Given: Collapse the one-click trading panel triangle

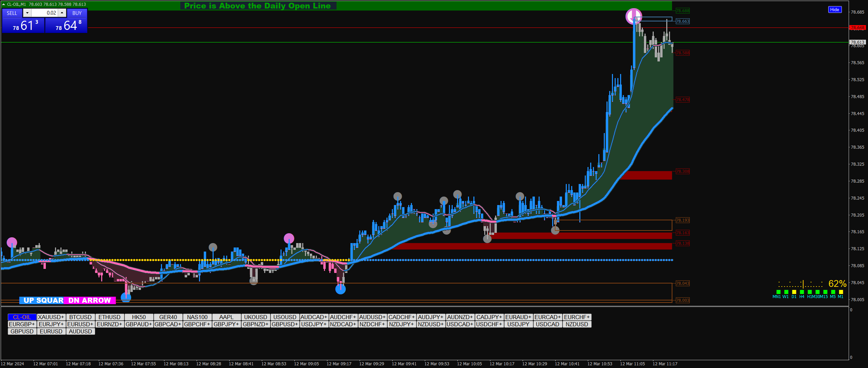Looking at the screenshot, I should (3, 4).
